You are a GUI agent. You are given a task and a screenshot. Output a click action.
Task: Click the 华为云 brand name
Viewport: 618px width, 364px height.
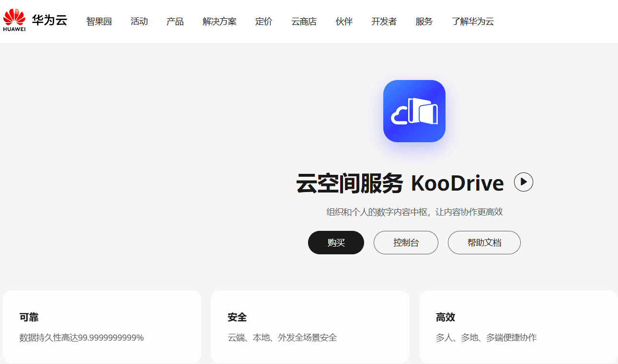coord(50,20)
